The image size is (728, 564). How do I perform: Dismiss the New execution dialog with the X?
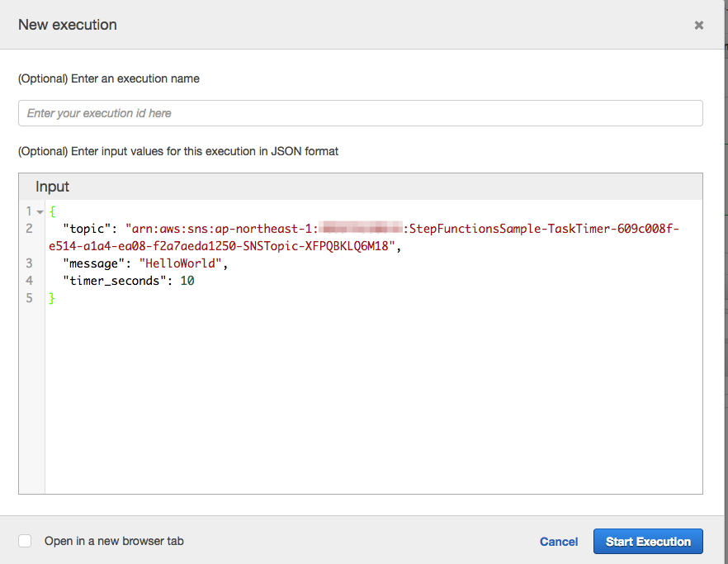point(698,25)
